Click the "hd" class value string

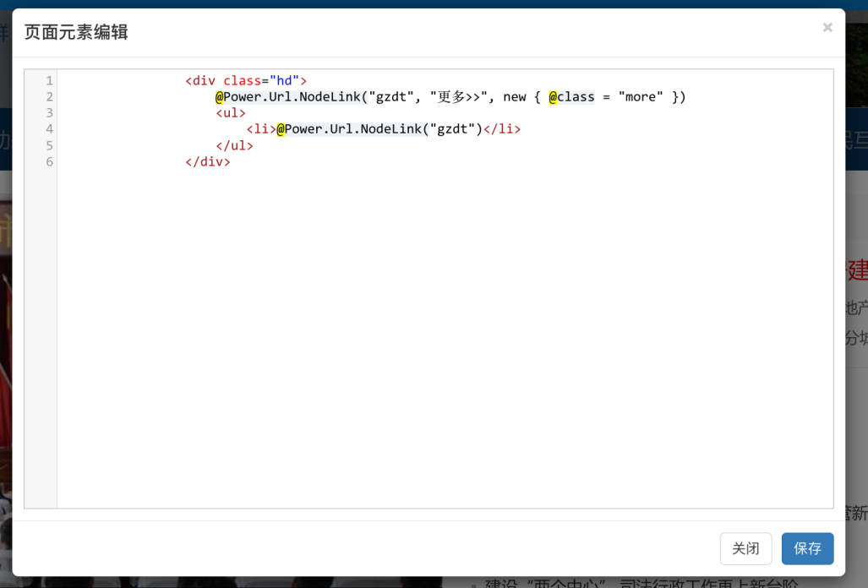pos(284,81)
